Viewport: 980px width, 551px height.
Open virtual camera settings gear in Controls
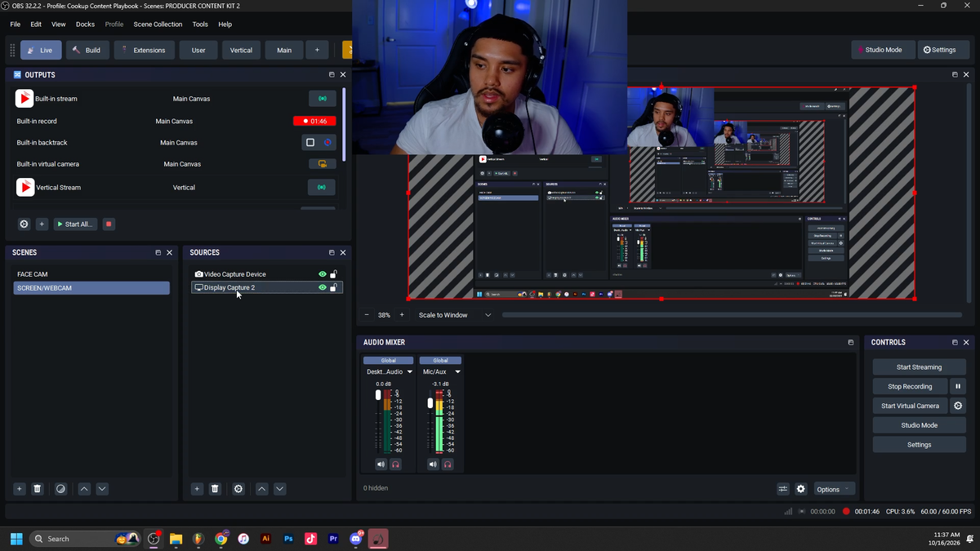[x=959, y=406]
